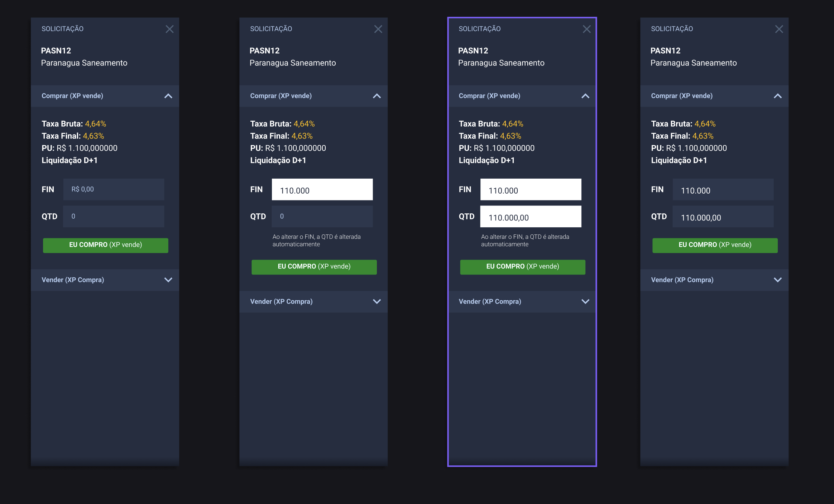Close the second Solicitação panel
This screenshot has height=504, width=834.
pos(378,29)
